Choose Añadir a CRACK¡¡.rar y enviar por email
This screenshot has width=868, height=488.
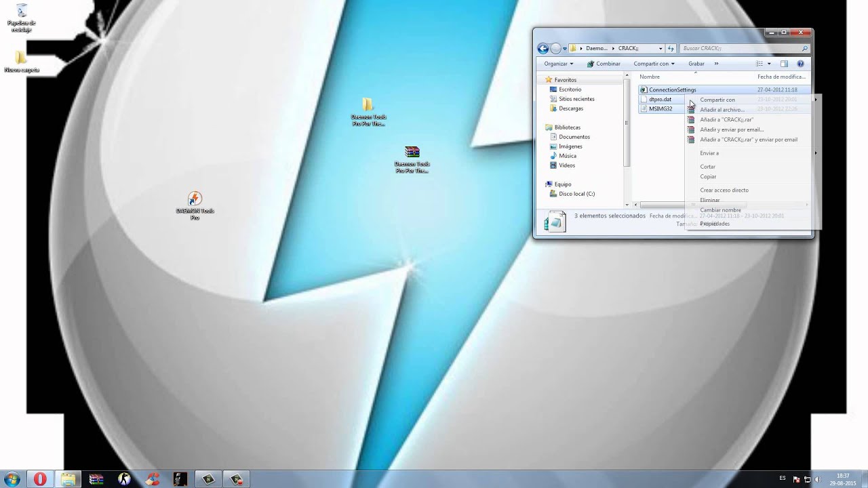749,140
